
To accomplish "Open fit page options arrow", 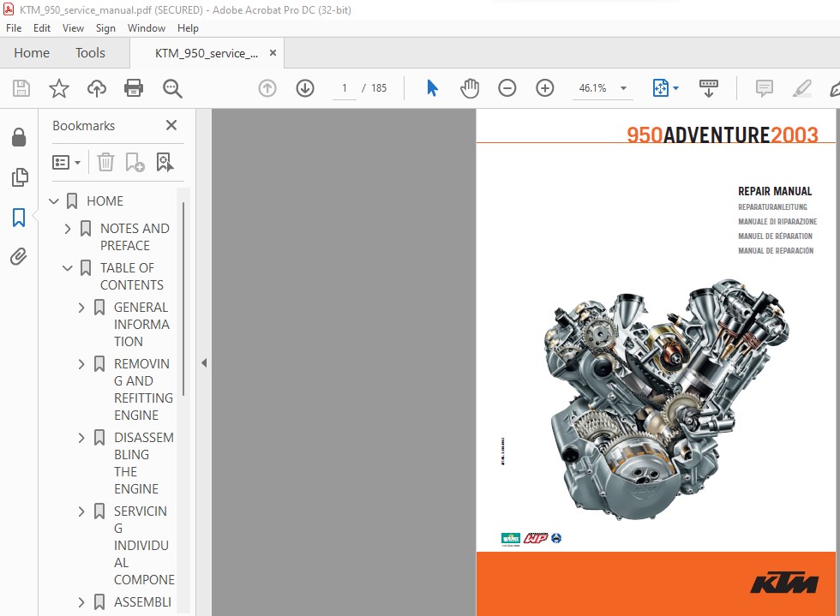I will click(x=675, y=88).
